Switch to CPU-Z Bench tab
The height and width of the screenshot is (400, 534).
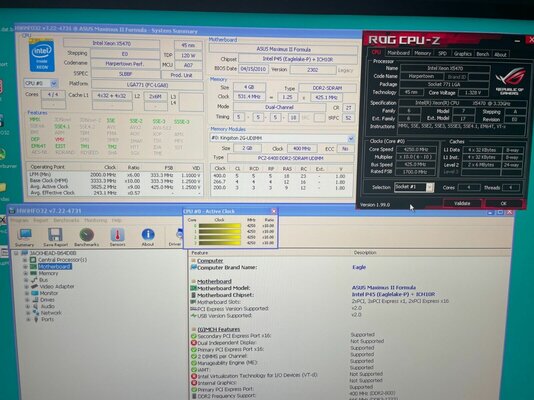point(483,54)
